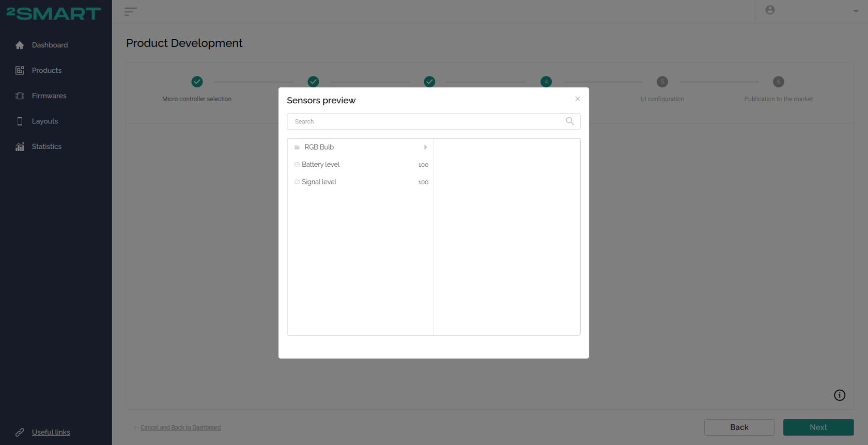The image size is (868, 445).
Task: Click the Useful links chain icon
Action: (20, 432)
